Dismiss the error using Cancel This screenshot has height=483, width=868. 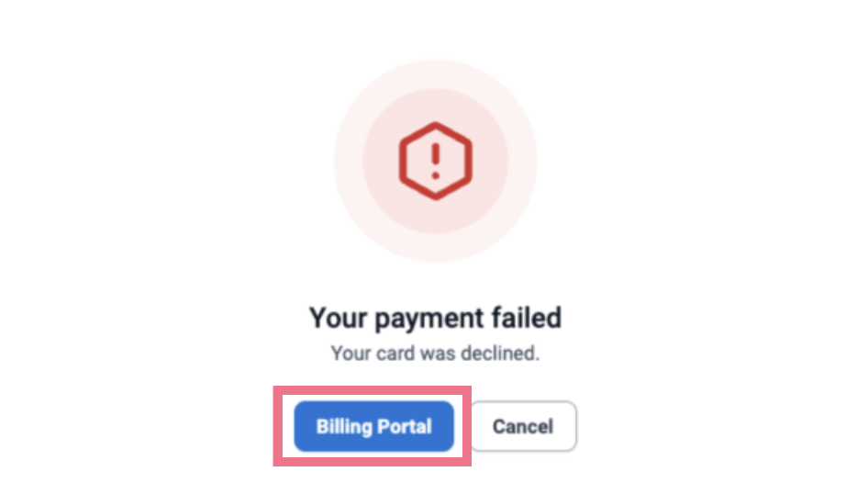click(523, 426)
